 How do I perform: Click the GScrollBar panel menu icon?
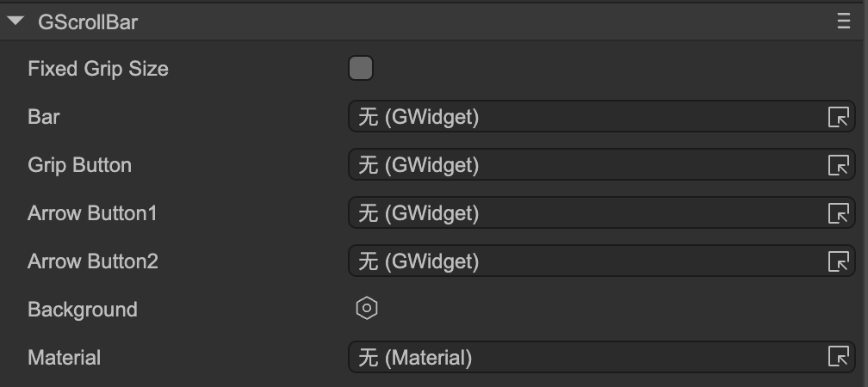pos(844,22)
